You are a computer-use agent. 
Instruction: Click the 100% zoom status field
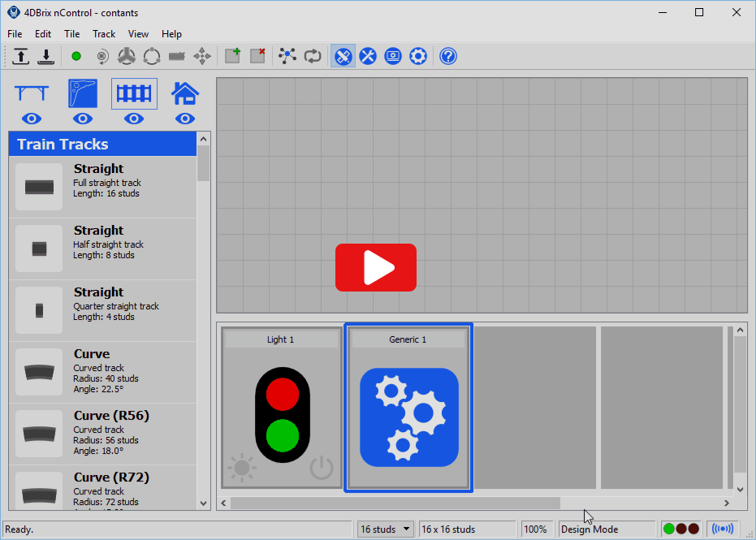[536, 529]
